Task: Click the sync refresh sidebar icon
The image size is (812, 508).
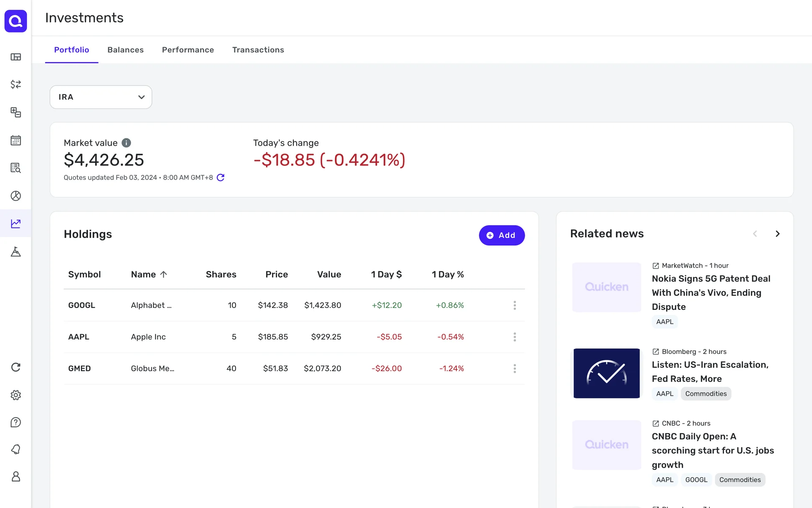Action: coord(16,367)
